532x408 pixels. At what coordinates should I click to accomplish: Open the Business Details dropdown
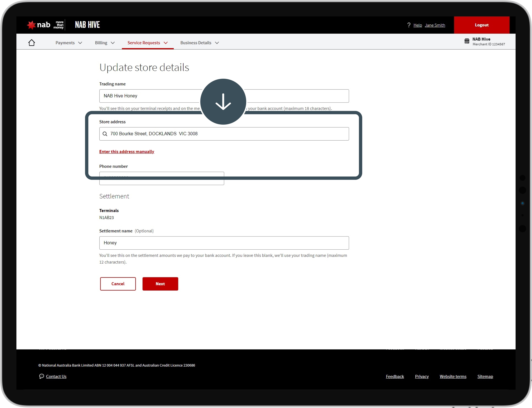199,43
